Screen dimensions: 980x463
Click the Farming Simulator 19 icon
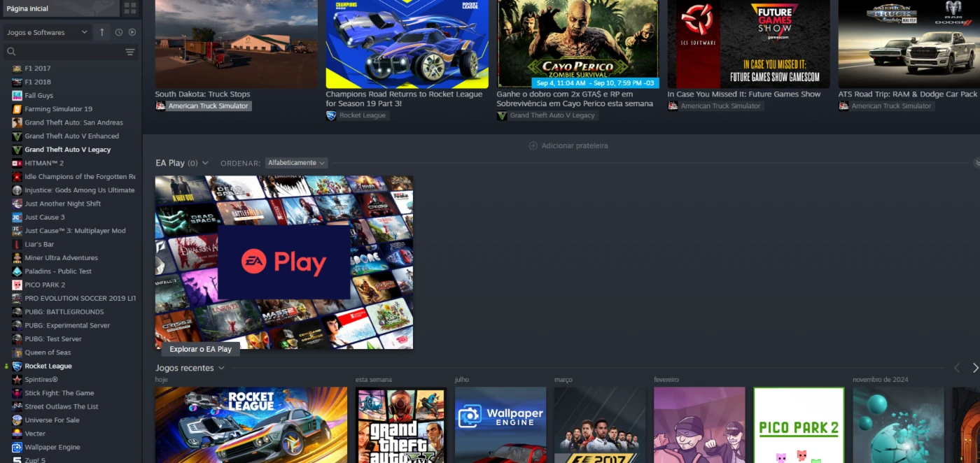tap(17, 109)
